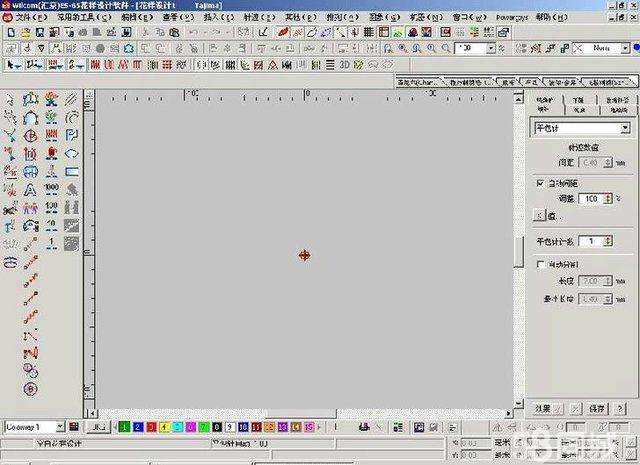
Task: Click the 保存 button in properties panel
Action: click(597, 408)
